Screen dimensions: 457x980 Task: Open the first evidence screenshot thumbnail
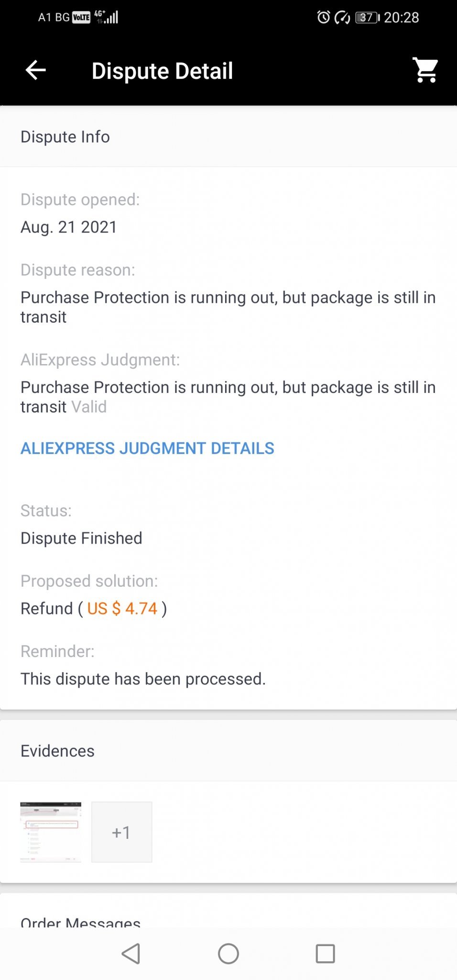[x=51, y=832]
